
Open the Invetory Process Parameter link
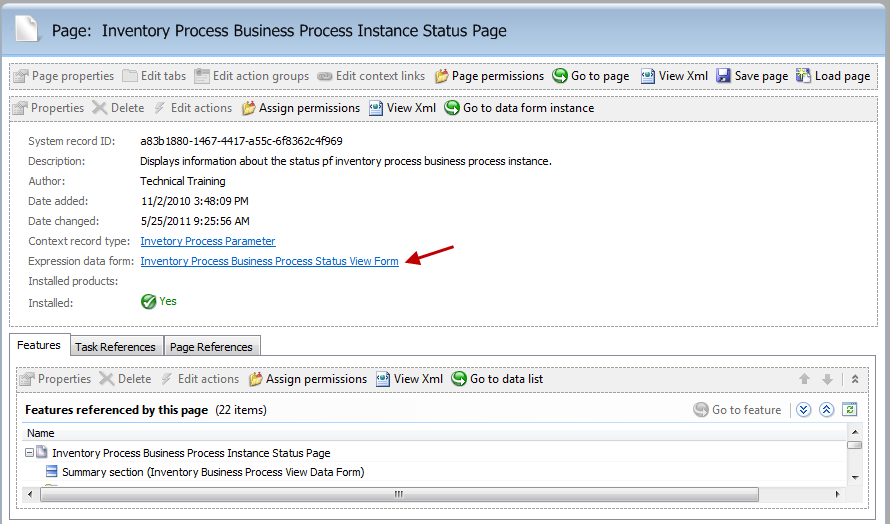pyautogui.click(x=208, y=241)
